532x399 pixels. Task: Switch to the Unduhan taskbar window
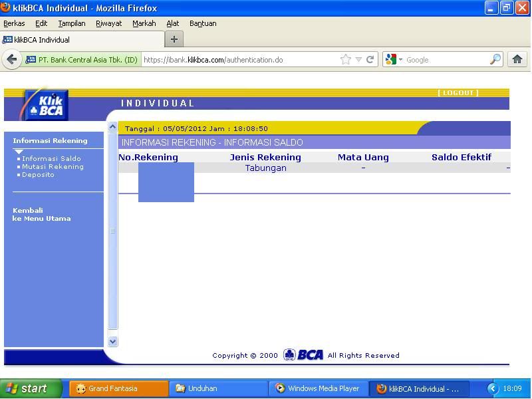(x=219, y=388)
